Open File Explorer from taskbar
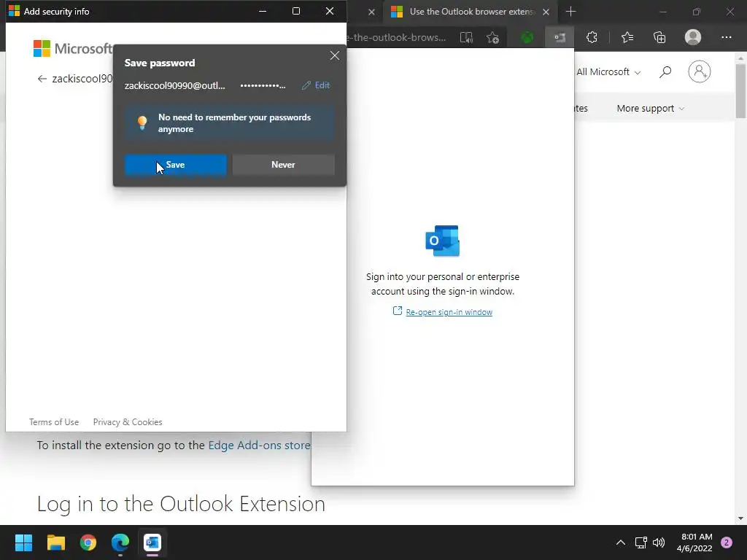The width and height of the screenshot is (747, 560). click(x=55, y=542)
